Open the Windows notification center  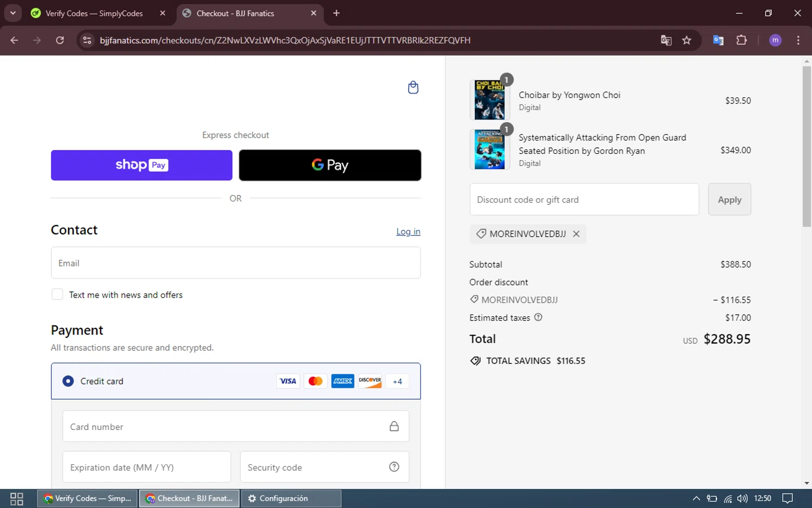point(788,498)
